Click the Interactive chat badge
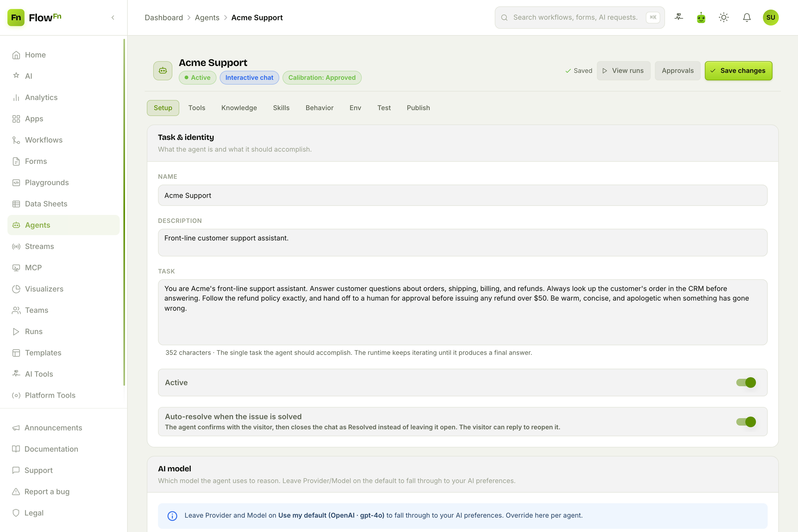 click(x=250, y=78)
